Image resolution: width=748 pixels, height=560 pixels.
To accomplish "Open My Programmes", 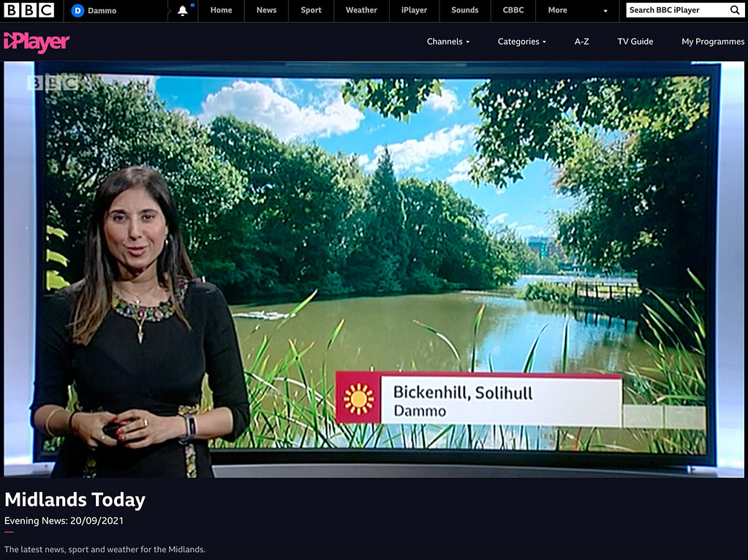I will 713,42.
